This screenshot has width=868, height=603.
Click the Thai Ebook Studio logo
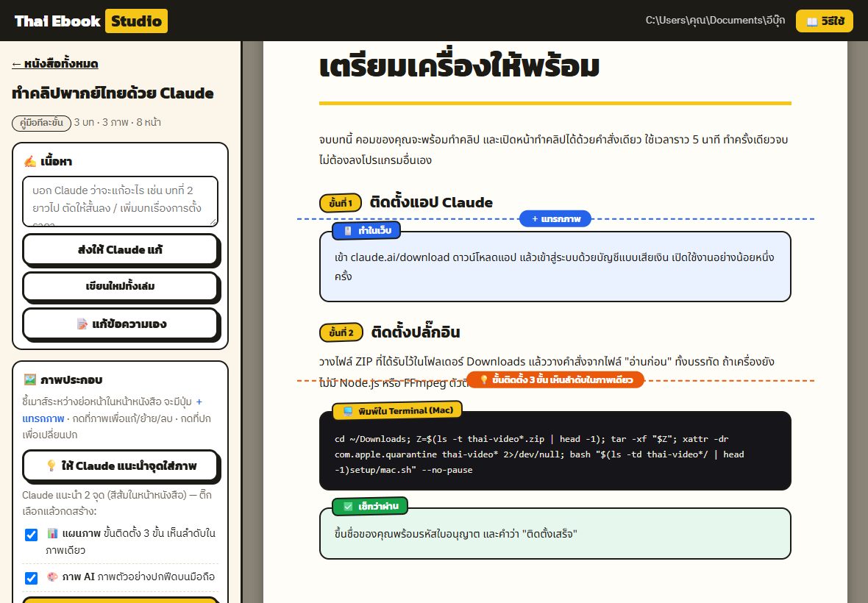pyautogui.click(x=90, y=21)
